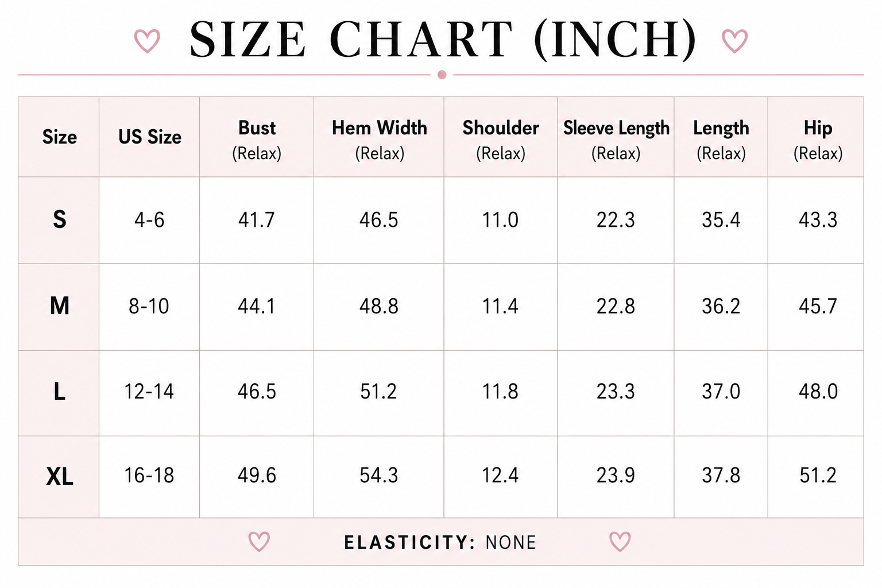882x588 pixels.
Task: Click the heart icon right of title
Action: coord(734,41)
